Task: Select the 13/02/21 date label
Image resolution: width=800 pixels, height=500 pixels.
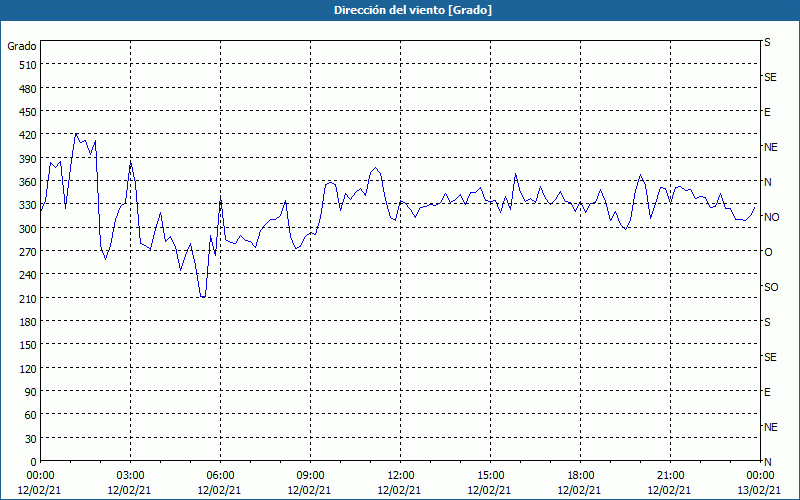Action: tap(760, 491)
